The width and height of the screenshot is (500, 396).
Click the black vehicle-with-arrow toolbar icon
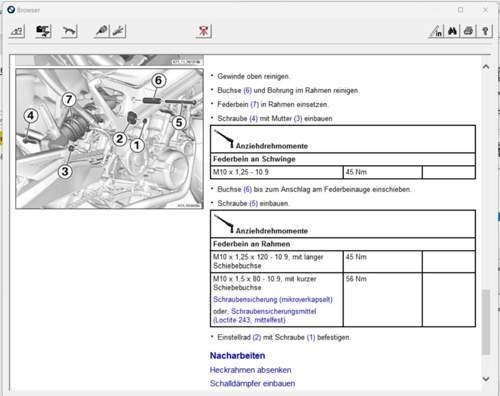click(43, 31)
